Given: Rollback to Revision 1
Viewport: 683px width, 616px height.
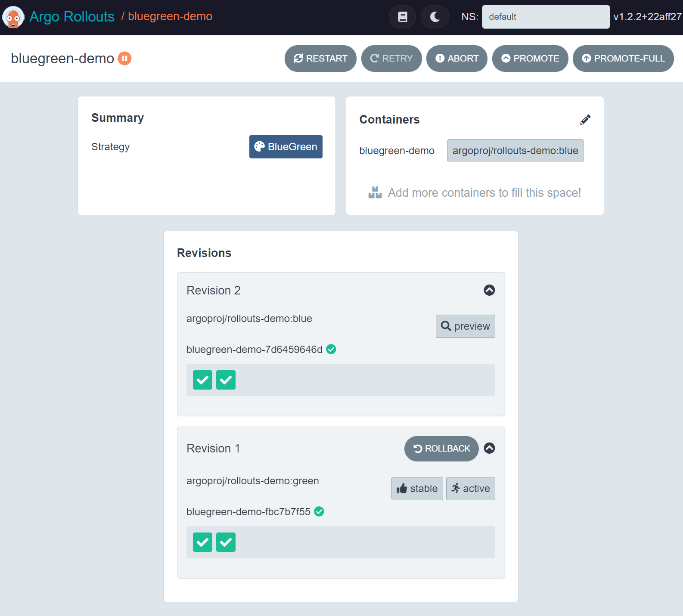Looking at the screenshot, I should [441, 449].
